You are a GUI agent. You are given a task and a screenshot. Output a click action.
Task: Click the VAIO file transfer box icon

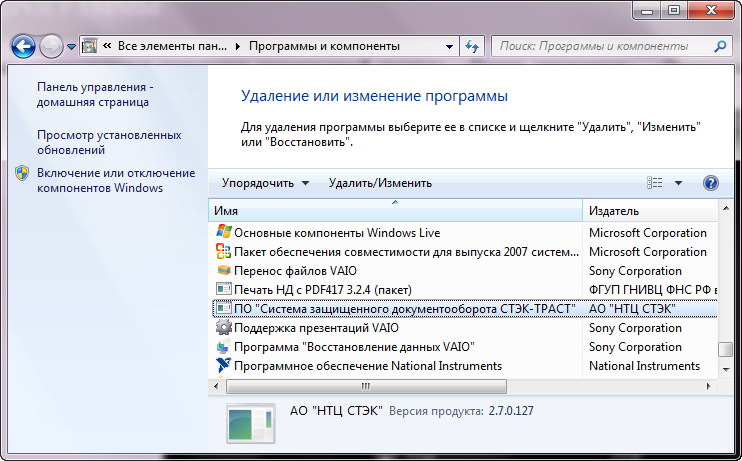[224, 270]
